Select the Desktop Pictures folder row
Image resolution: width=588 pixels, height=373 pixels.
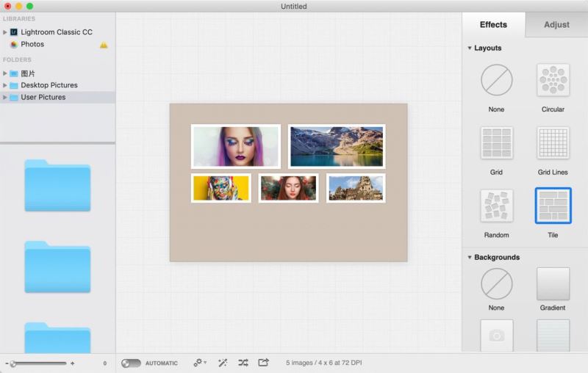click(x=58, y=85)
